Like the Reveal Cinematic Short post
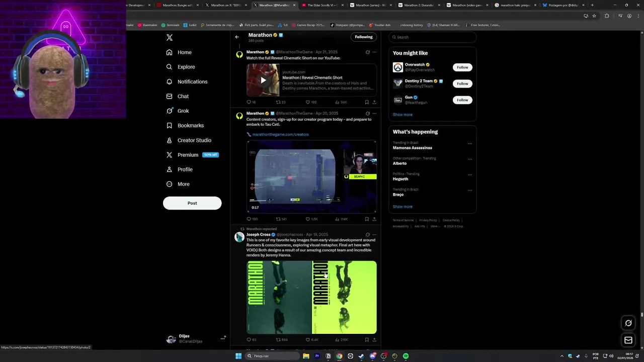Viewport: 644px width, 362px height. coord(311,102)
